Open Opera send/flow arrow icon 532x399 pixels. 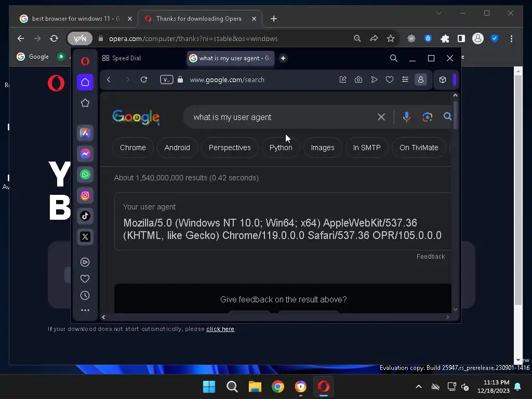coord(374,79)
